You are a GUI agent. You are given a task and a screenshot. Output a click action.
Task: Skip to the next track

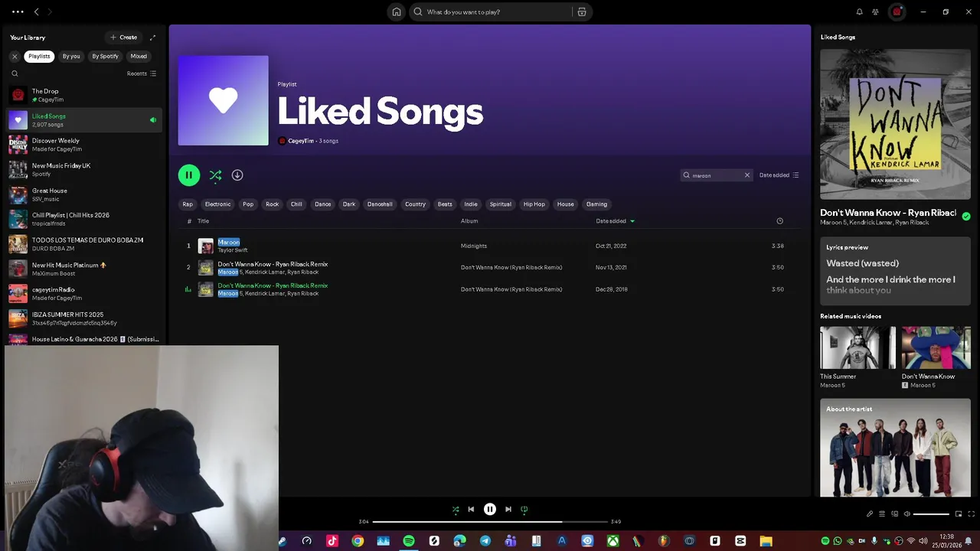tap(508, 509)
